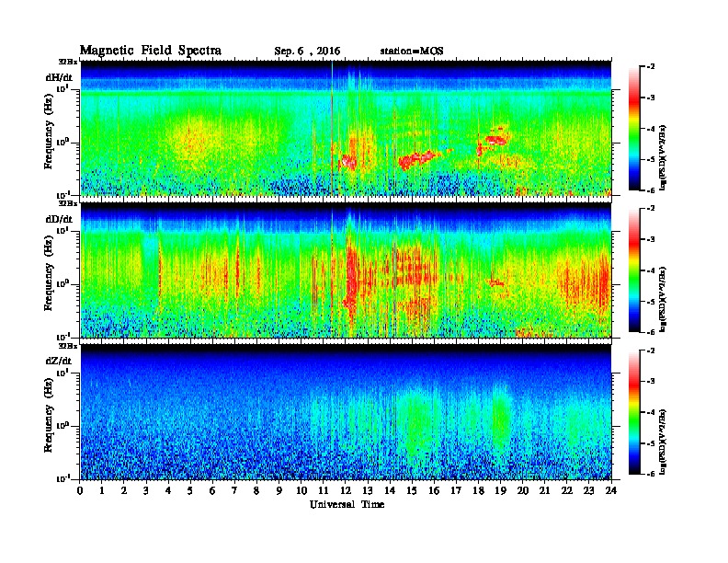Click the color bar beside the dZ/dt panel
Image resolution: width=728 pixels, height=563 pixels.
(634, 412)
